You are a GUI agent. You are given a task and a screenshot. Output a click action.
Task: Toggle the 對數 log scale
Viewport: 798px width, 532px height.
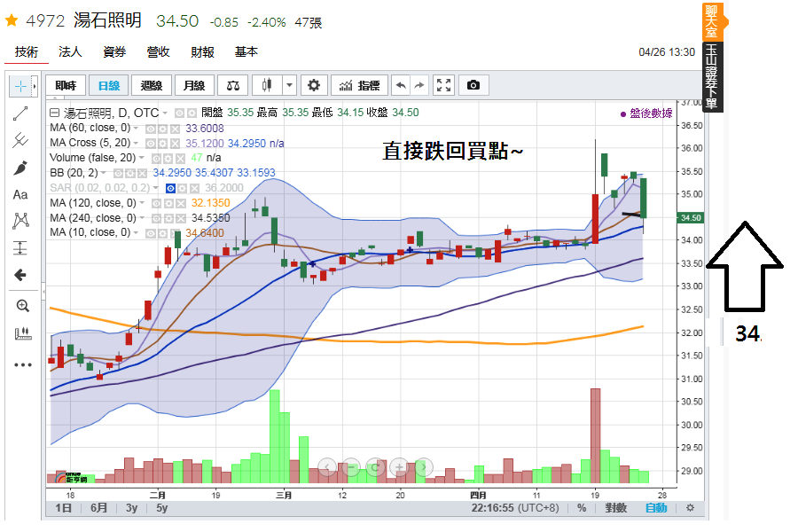[x=616, y=507]
